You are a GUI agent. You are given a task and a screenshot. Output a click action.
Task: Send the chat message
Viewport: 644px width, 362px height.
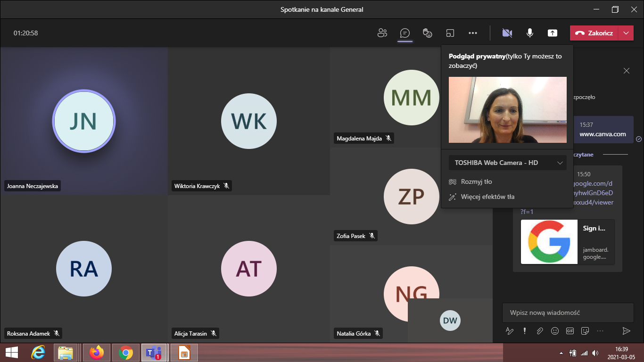(626, 331)
